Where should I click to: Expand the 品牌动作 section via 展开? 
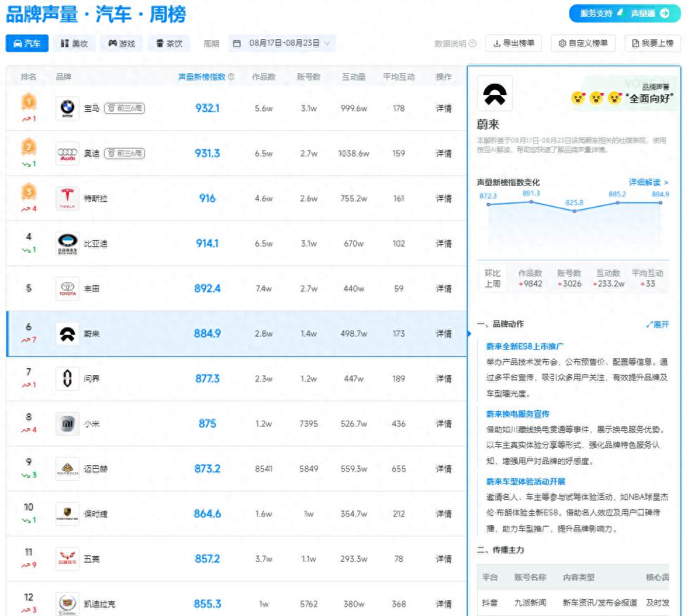point(659,324)
